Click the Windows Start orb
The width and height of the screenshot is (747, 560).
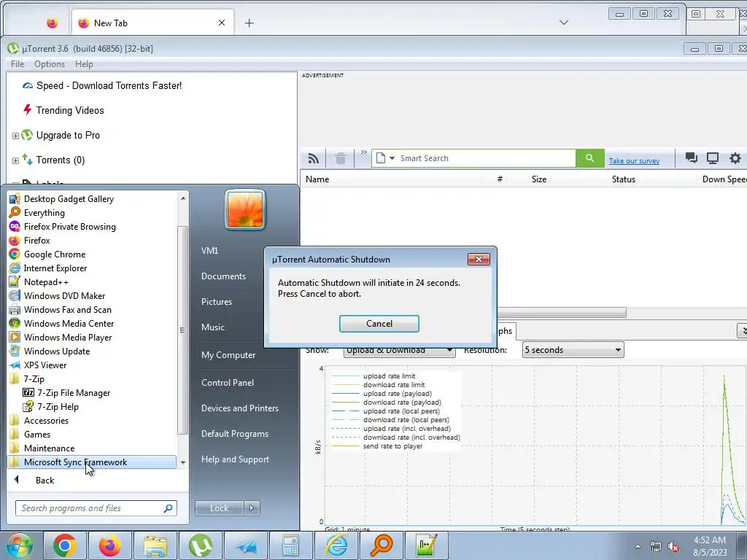pos(20,545)
